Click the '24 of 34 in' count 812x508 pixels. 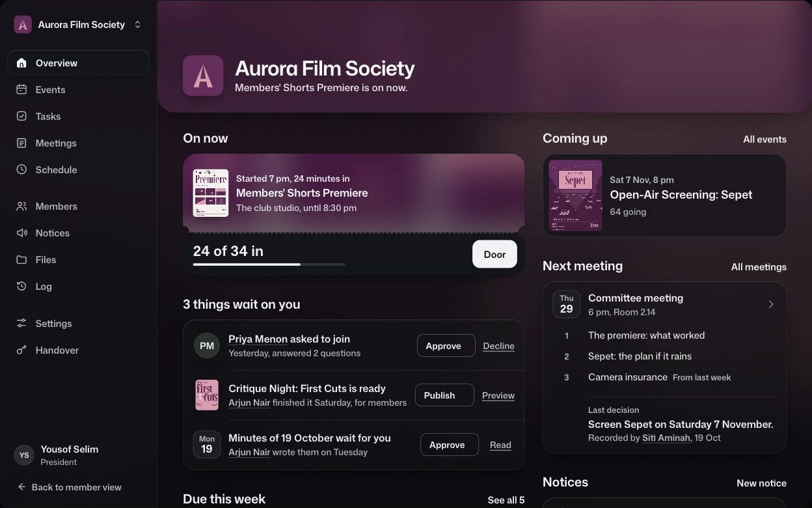click(x=228, y=251)
